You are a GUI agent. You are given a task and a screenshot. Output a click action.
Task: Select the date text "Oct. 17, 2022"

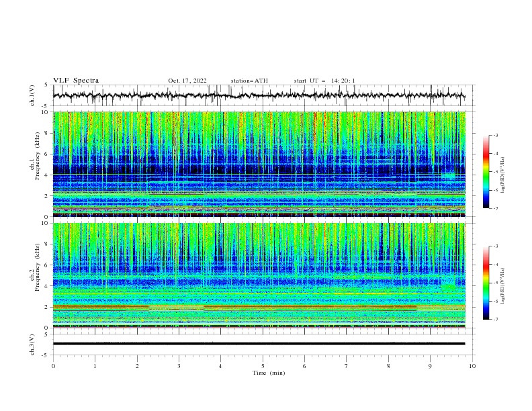[187, 81]
